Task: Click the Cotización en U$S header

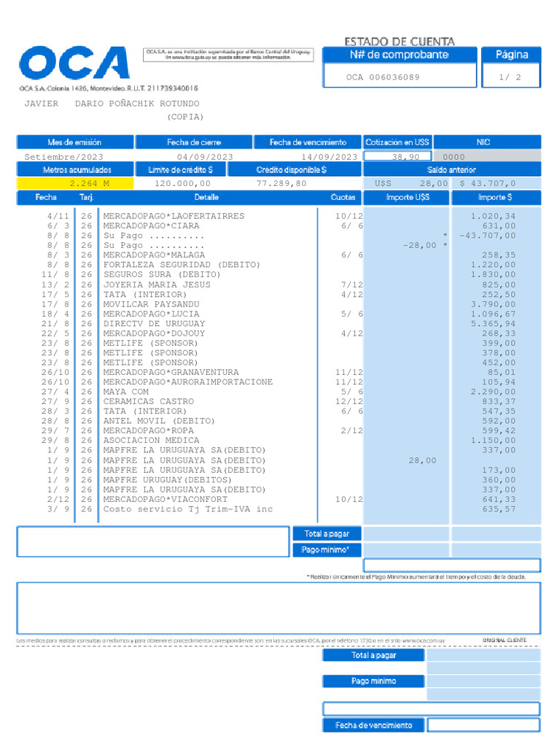Action: [x=397, y=142]
